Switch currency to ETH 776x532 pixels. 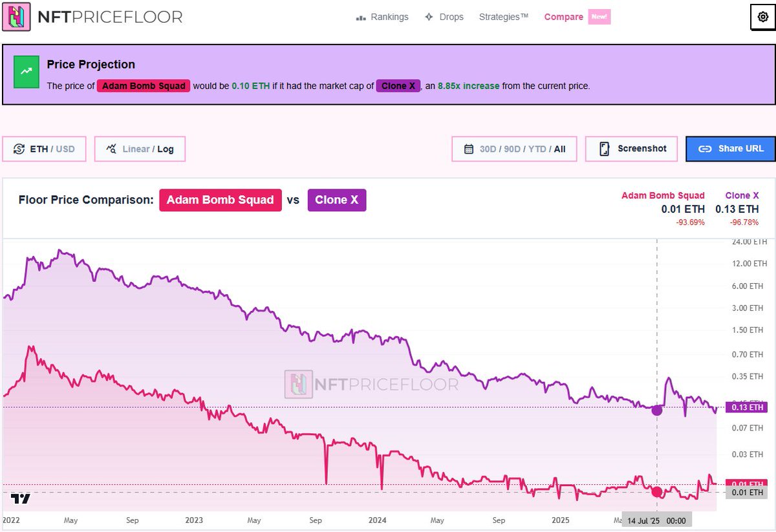pos(39,149)
